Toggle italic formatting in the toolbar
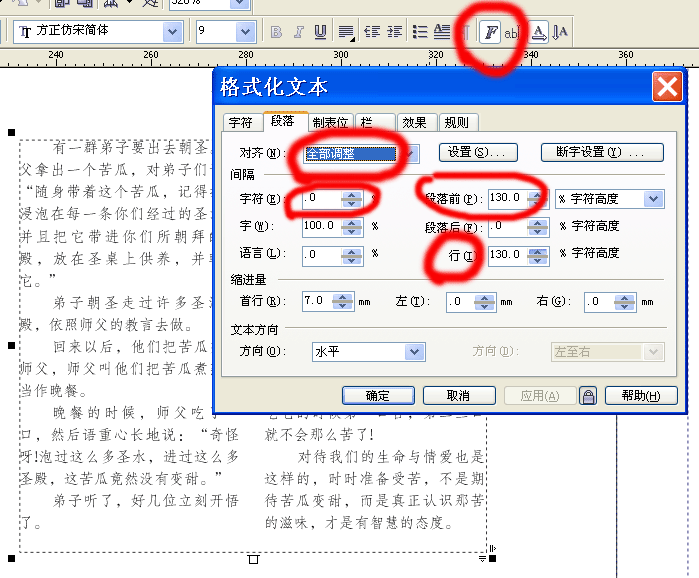Viewport: 699px width, 578px height. [x=298, y=32]
